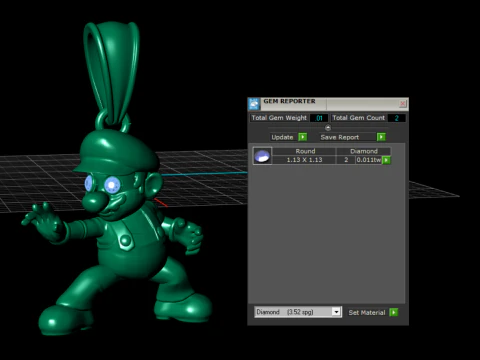480x360 pixels.
Task: Click the green arrow next to Save Report
Action: [x=381, y=137]
